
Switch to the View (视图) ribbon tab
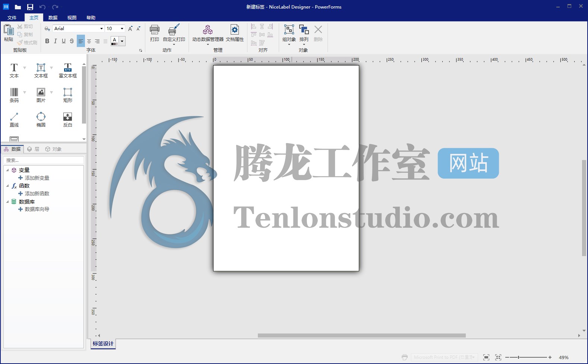(x=72, y=17)
